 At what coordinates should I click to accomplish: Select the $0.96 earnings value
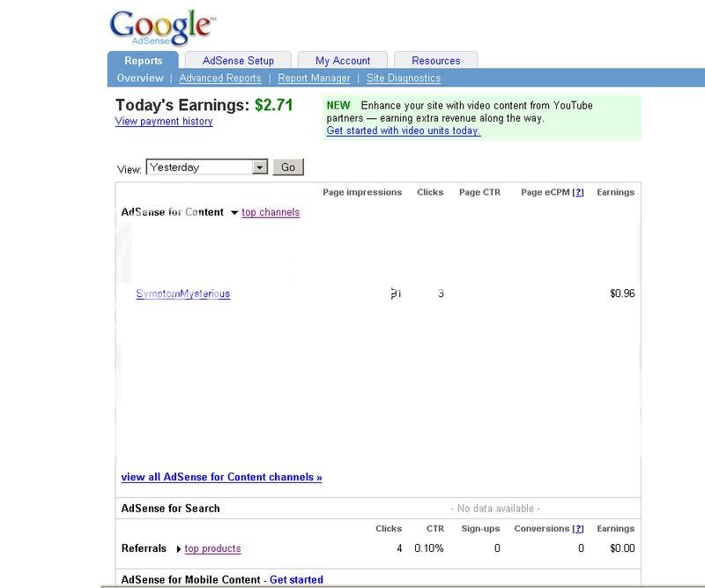[x=622, y=294]
